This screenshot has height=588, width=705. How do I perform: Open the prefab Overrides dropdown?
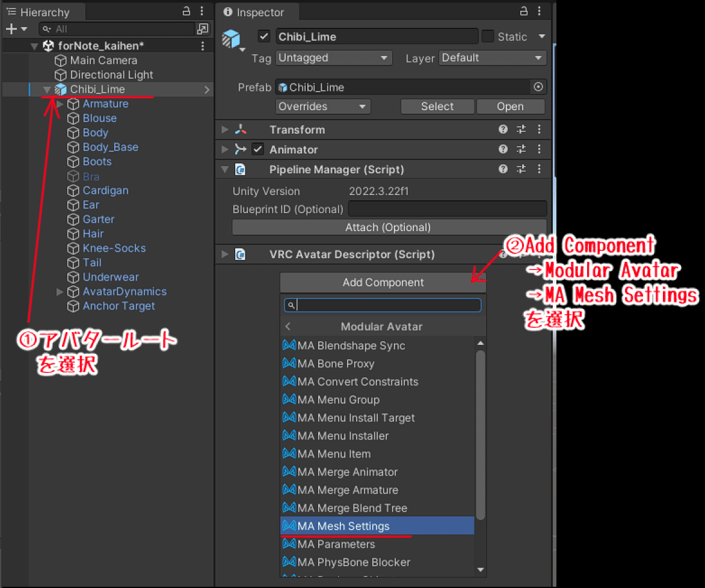click(322, 107)
